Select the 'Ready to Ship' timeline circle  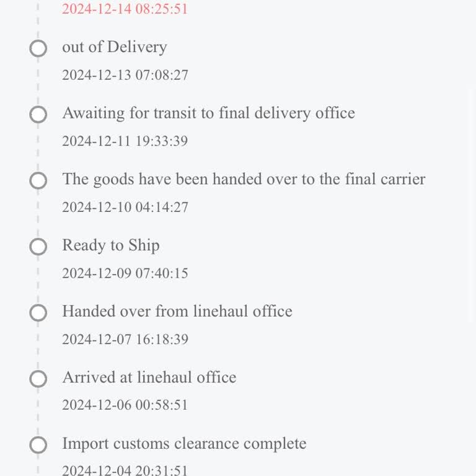click(38, 247)
